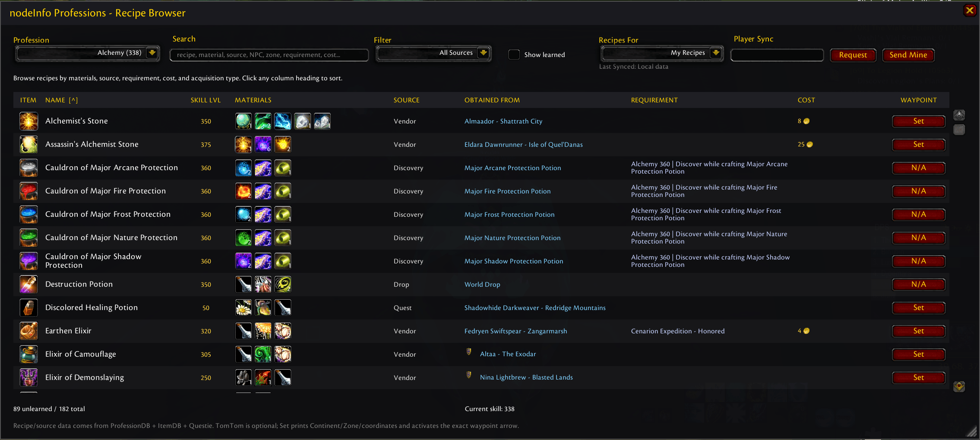Viewport: 980px width, 440px height.
Task: Click the Request sync button
Action: click(x=853, y=55)
